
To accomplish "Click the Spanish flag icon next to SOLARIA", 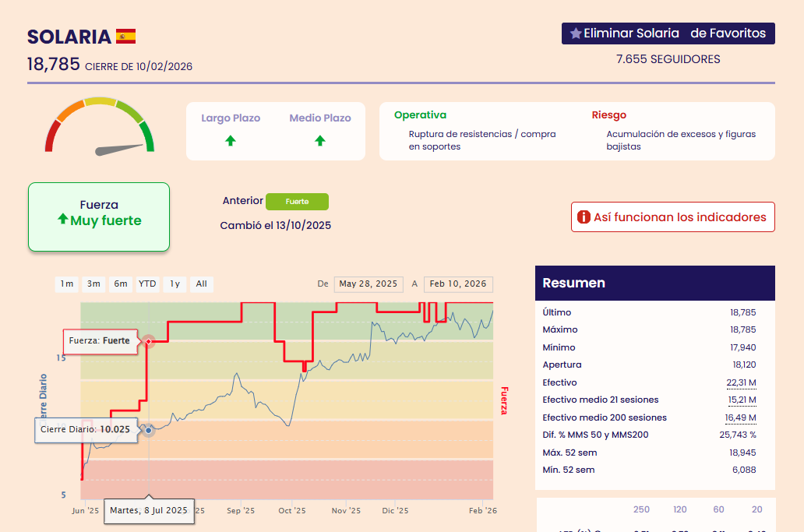I will [125, 37].
